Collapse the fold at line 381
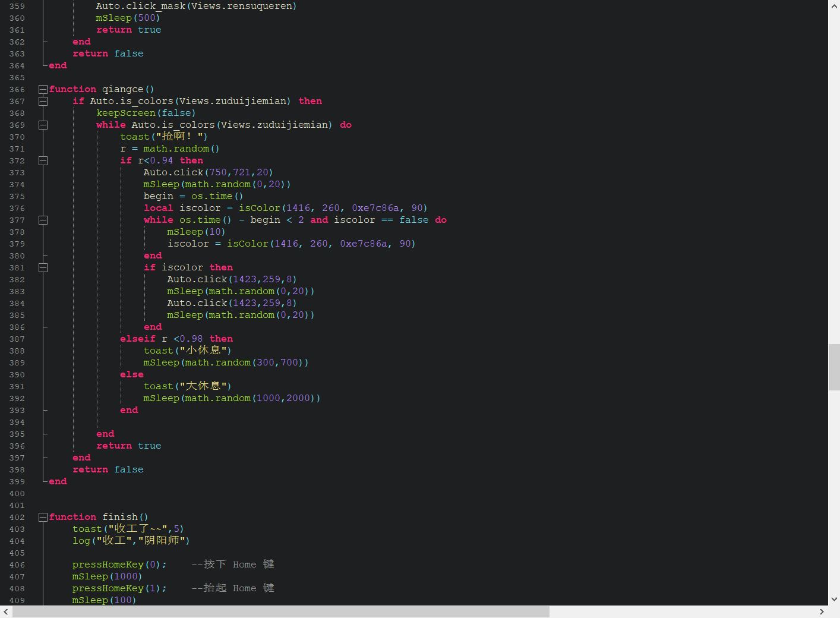 tap(43, 267)
